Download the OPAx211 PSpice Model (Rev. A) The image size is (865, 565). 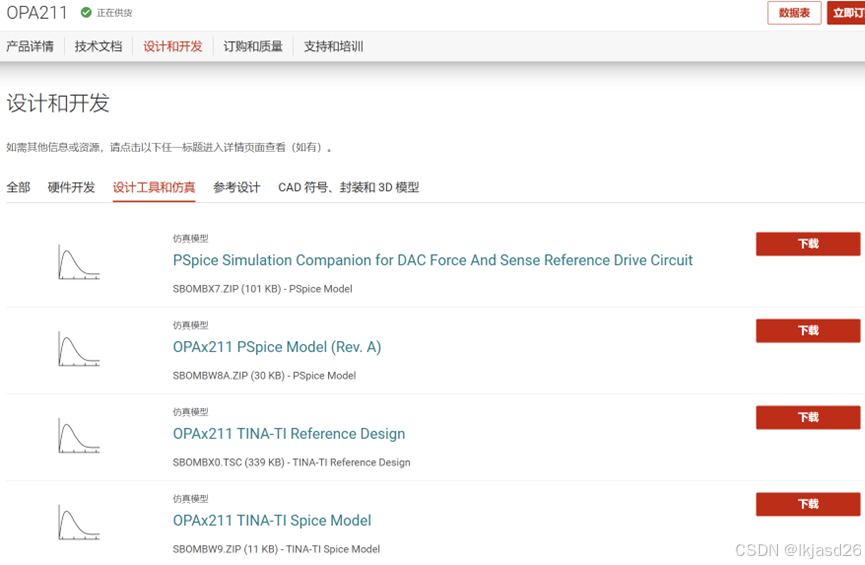(808, 331)
